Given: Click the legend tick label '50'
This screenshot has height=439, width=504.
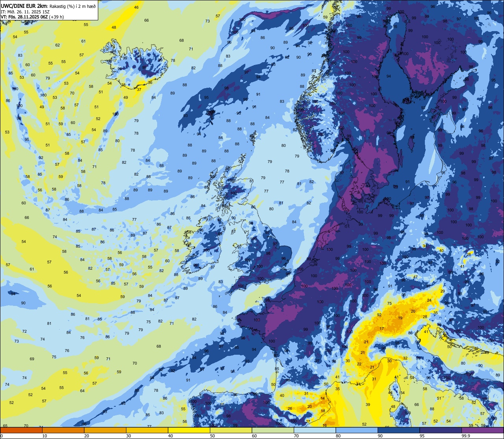Looking at the screenshot, I should pos(212,436).
